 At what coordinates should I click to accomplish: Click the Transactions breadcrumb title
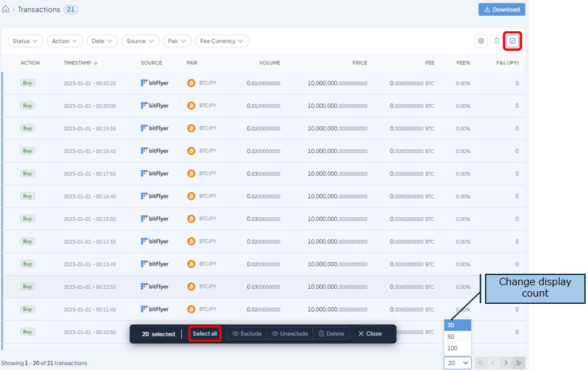point(39,10)
